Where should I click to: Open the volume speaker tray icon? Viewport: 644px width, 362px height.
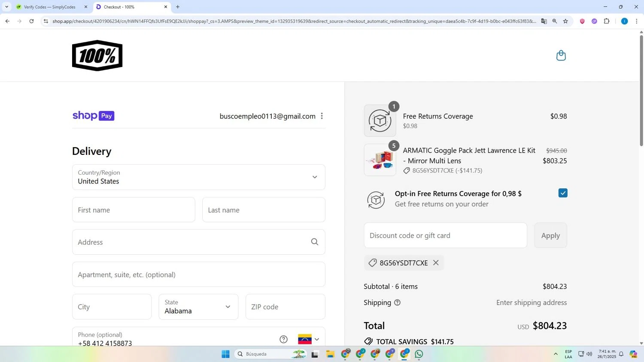coord(589,354)
